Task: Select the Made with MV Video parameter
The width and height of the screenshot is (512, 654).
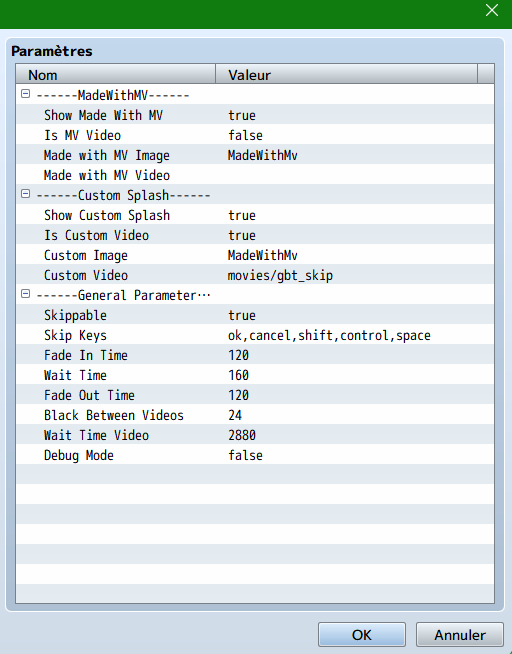Action: [x=255, y=175]
